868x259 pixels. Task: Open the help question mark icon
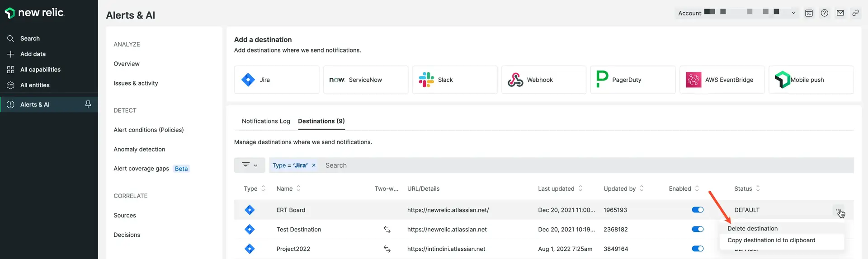[825, 13]
